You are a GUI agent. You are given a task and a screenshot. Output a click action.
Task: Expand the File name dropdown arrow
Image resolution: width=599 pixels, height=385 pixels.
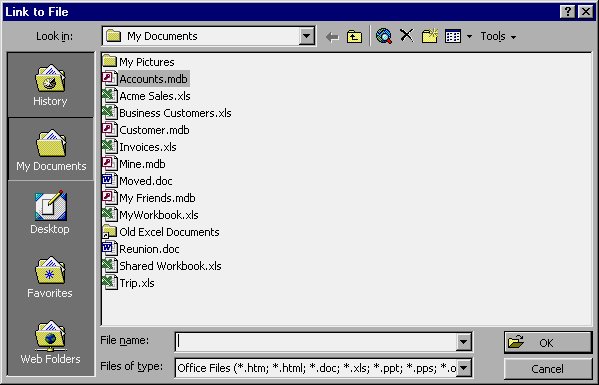point(463,341)
